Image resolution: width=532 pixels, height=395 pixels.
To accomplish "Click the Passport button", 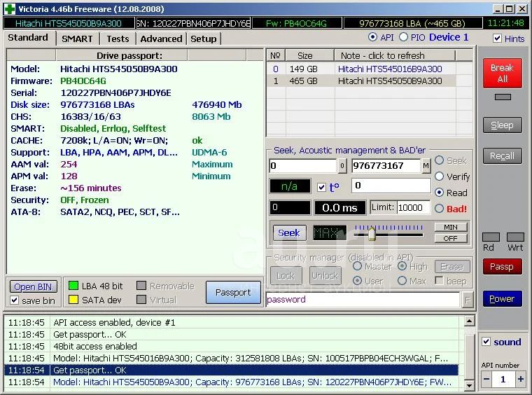I will pos(233,293).
